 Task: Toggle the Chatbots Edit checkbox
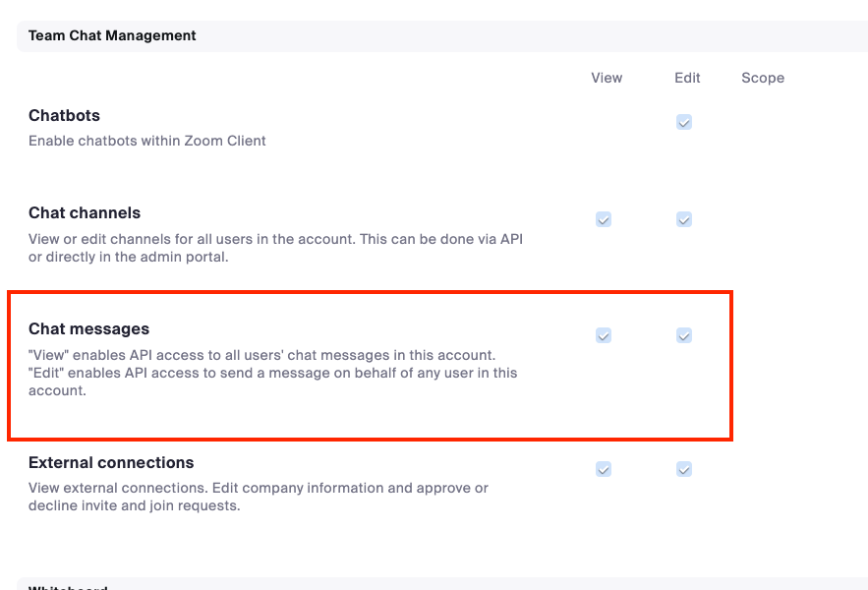tap(684, 123)
